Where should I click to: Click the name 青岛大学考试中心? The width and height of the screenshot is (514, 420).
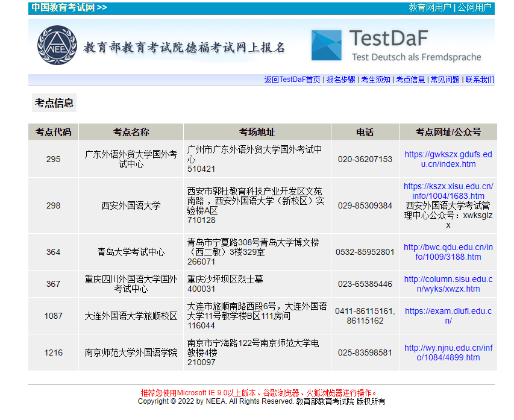point(131,252)
